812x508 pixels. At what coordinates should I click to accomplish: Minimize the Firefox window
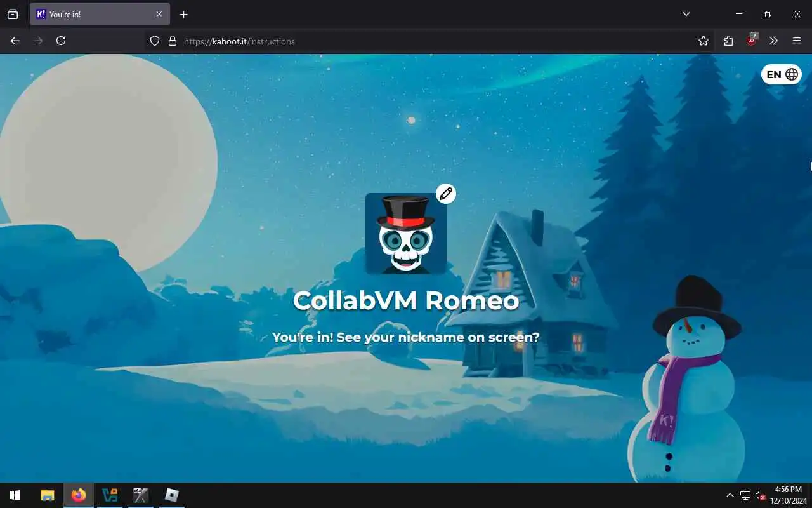[739, 14]
